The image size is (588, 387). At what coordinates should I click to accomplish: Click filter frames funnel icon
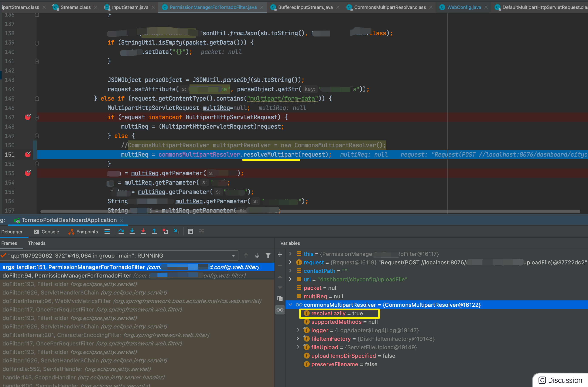(268, 255)
